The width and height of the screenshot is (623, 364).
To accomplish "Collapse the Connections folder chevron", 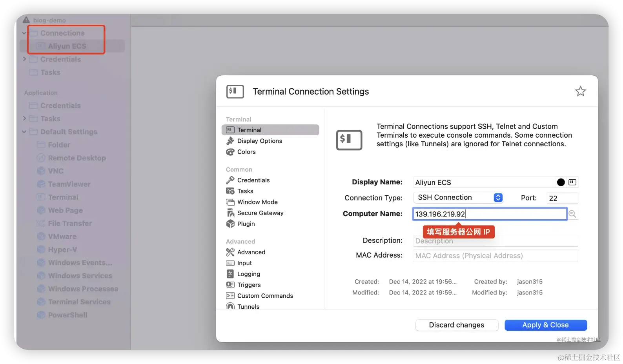I will [24, 33].
